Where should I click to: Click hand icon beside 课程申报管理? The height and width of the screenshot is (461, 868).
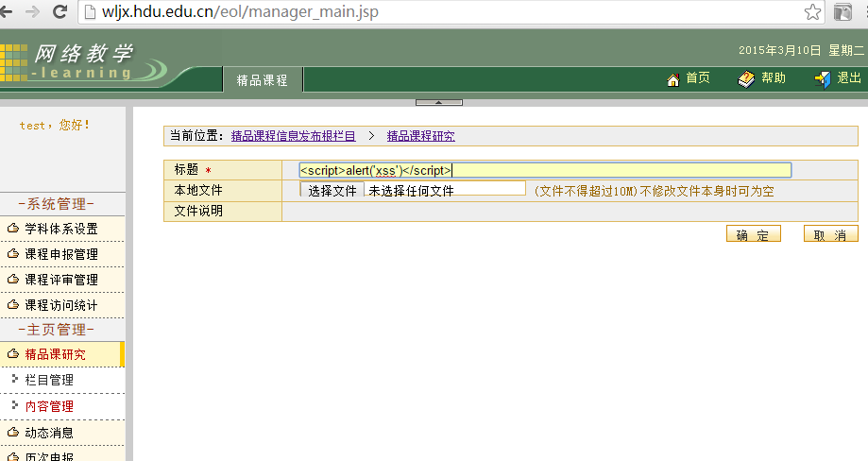[12, 253]
